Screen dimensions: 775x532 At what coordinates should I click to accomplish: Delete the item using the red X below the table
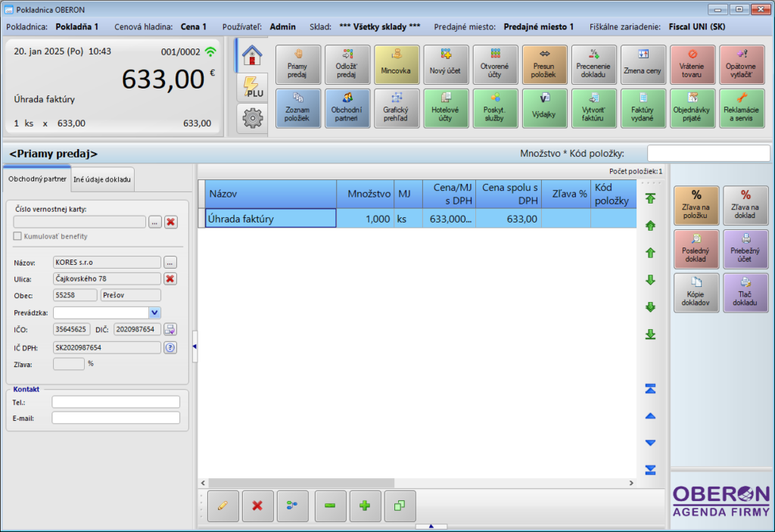(257, 506)
